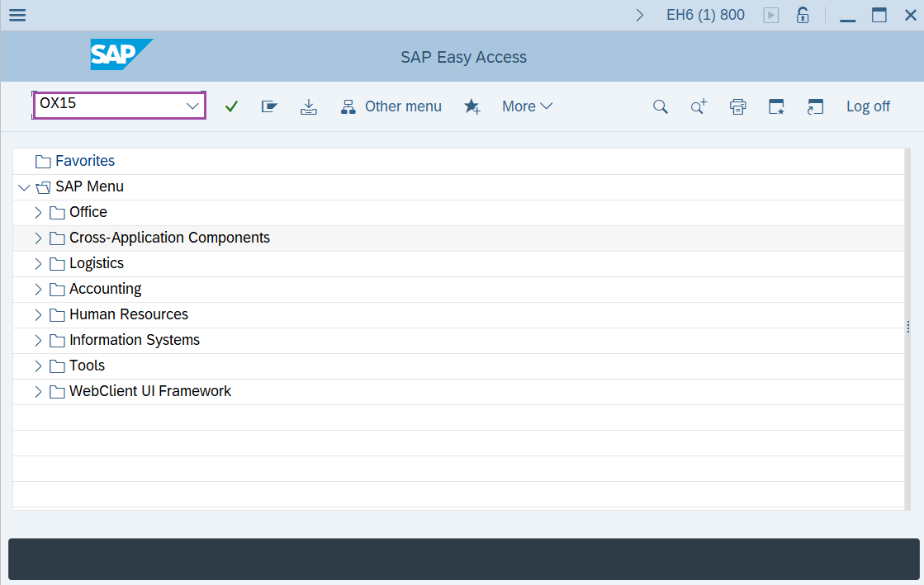Screen dimensions: 924x585
Task: Click inside the OX15 command field
Action: (107, 106)
